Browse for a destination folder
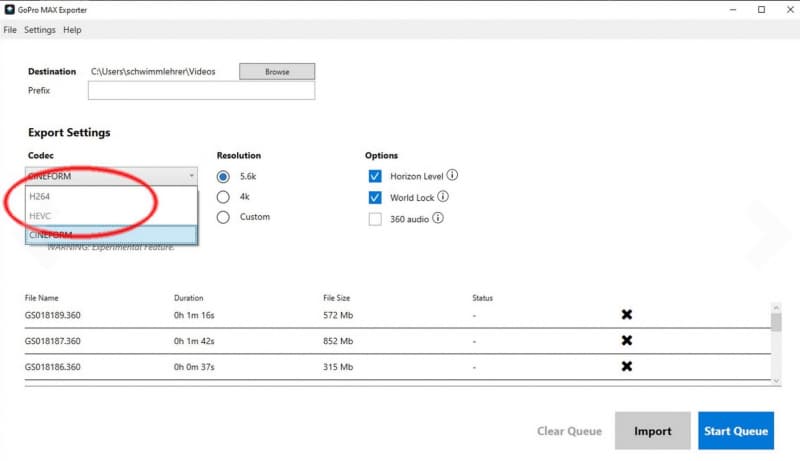 [277, 71]
